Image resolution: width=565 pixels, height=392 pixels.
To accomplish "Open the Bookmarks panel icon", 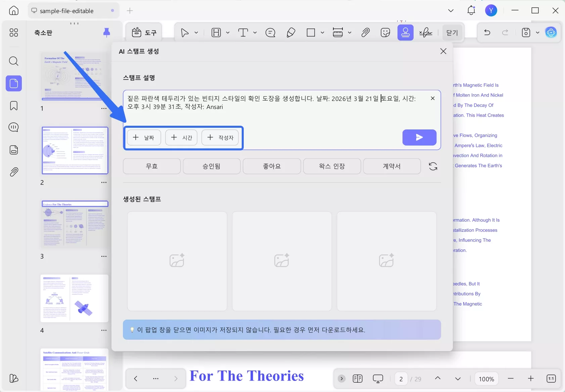I will click(14, 106).
